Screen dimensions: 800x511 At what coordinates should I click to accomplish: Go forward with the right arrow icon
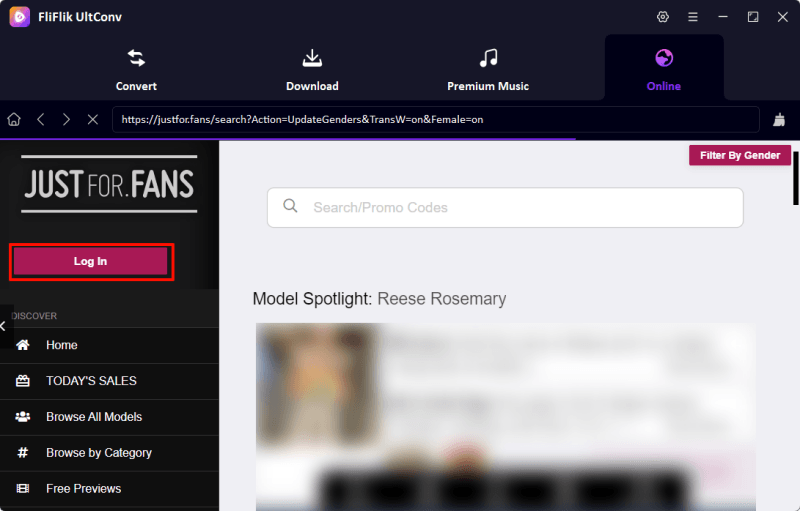click(66, 119)
